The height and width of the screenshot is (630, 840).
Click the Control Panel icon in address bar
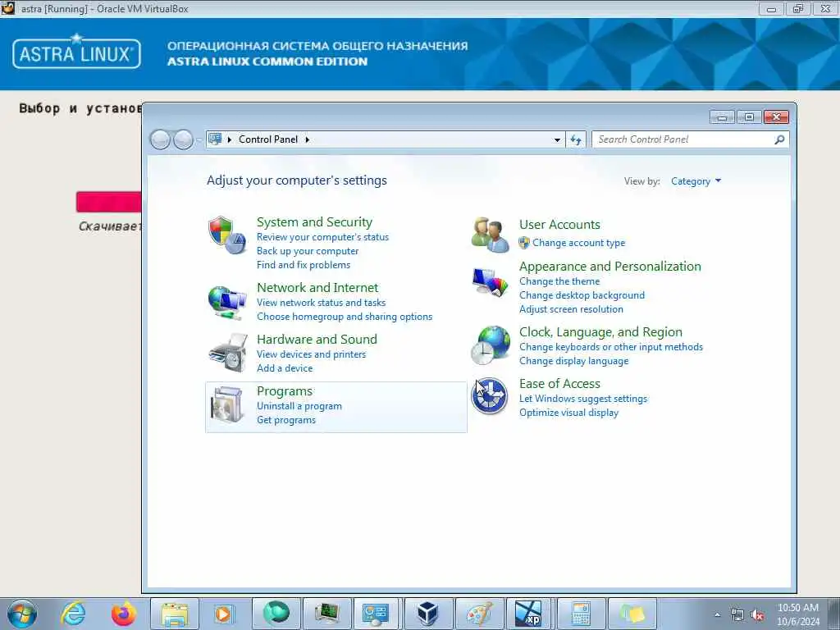pyautogui.click(x=215, y=139)
